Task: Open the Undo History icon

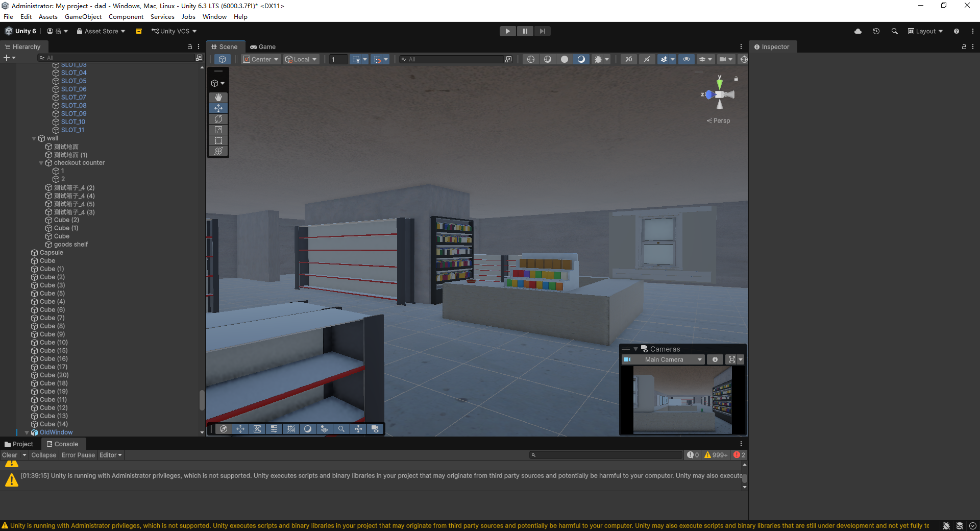Action: (876, 31)
